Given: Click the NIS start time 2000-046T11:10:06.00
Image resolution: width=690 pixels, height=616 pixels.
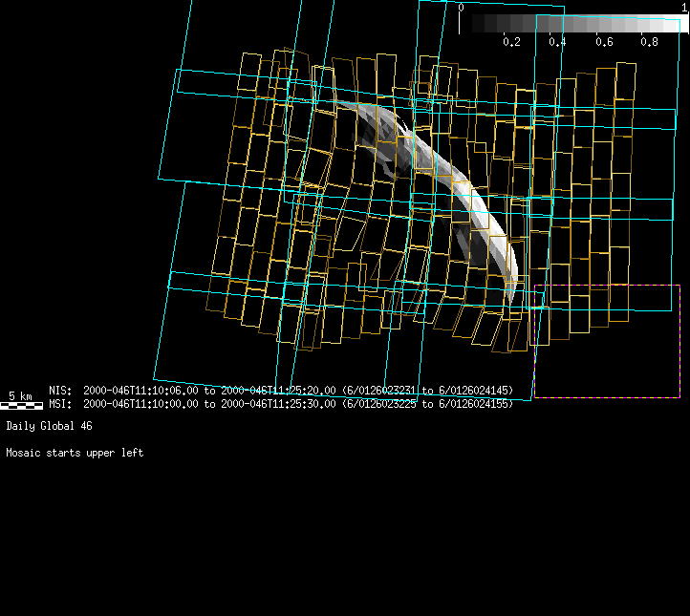Looking at the screenshot, I should (x=141, y=391).
